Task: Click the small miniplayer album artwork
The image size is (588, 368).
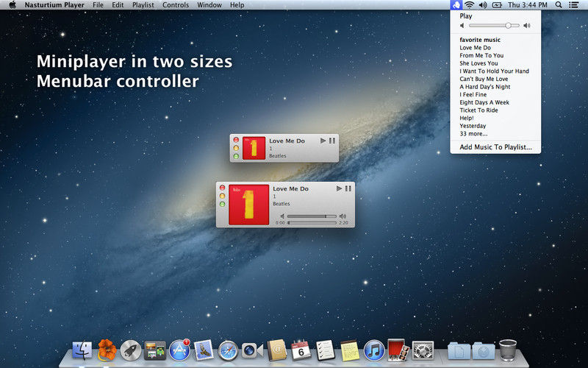Action: point(254,149)
